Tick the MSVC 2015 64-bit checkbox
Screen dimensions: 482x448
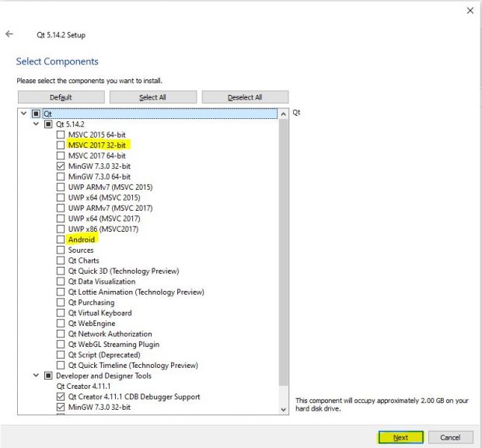point(61,135)
